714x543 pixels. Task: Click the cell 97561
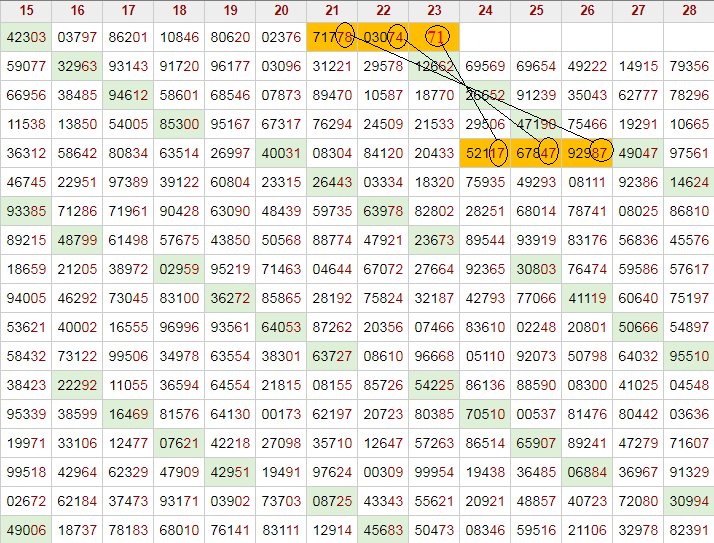click(x=689, y=153)
